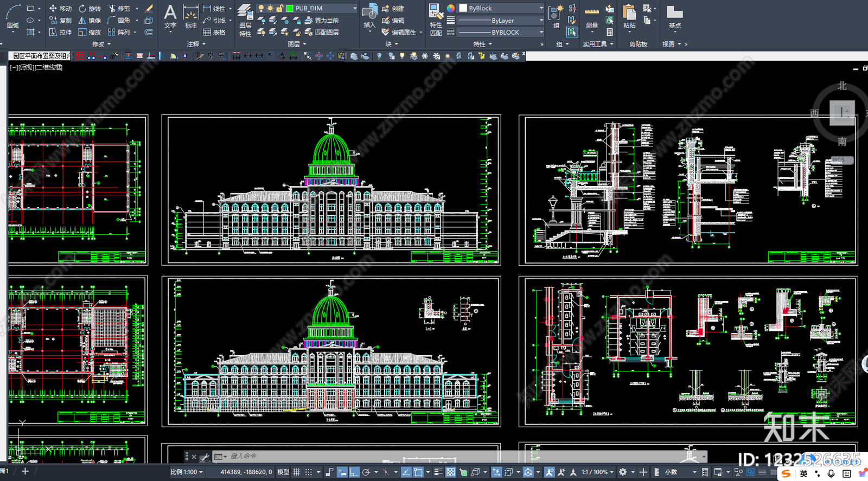Toggle grid display in status bar
Viewport: 868px width, 481px height.
[297, 472]
